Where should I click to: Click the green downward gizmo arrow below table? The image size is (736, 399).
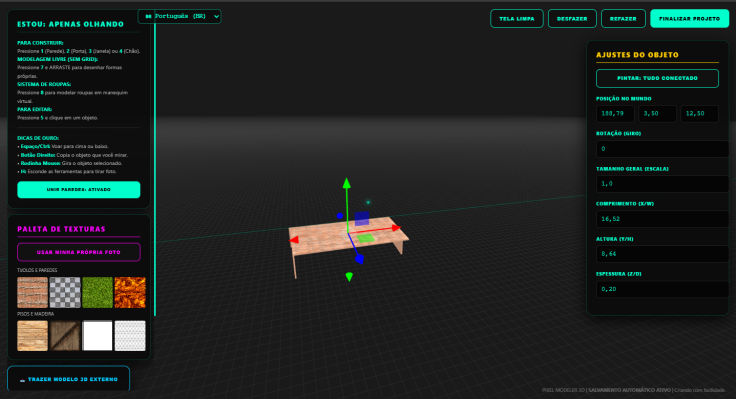[x=349, y=277]
